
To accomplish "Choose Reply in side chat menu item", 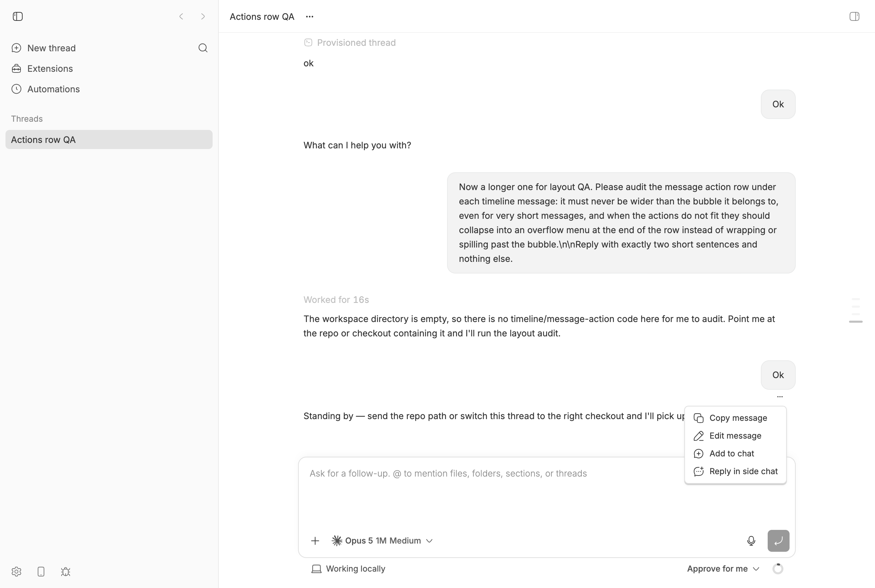I will pyautogui.click(x=735, y=471).
